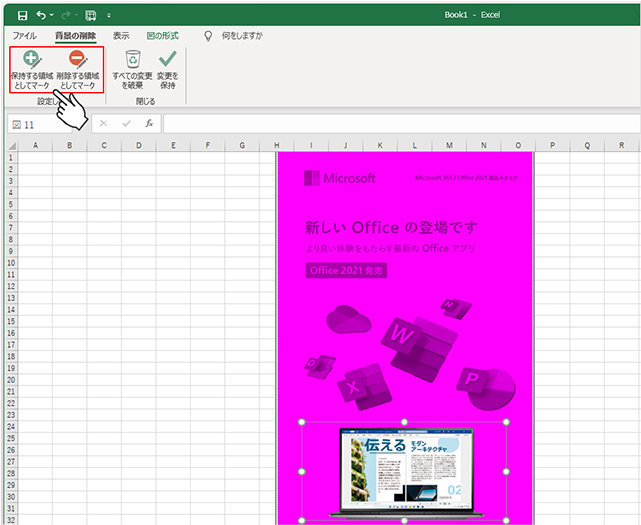Undo the last action
Image resolution: width=641 pixels, height=525 pixels.
pos(41,16)
